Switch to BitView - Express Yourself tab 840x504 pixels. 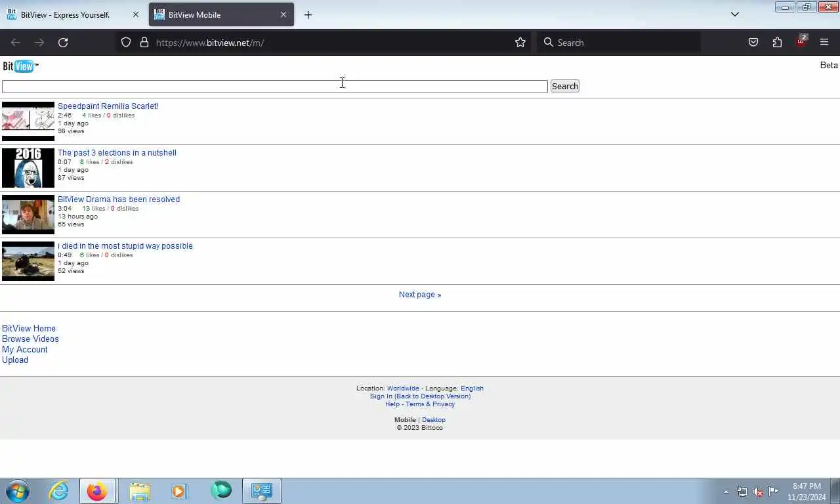(x=65, y=14)
